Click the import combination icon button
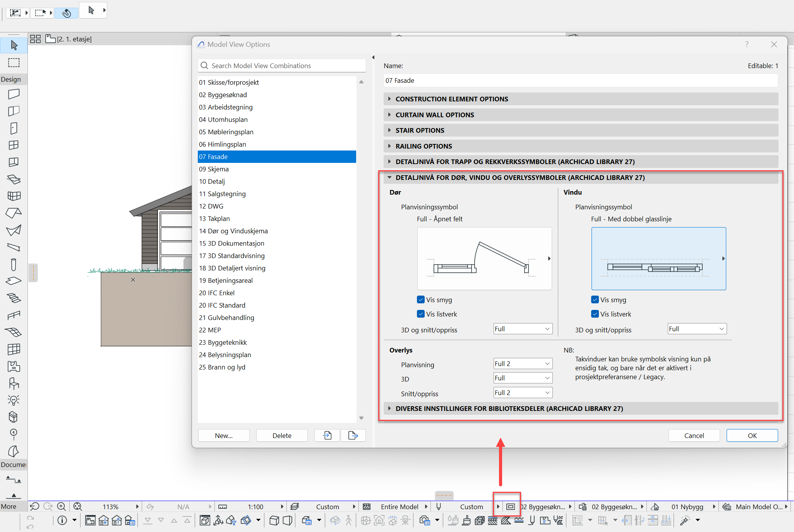The height and width of the screenshot is (532, 794). coord(327,435)
